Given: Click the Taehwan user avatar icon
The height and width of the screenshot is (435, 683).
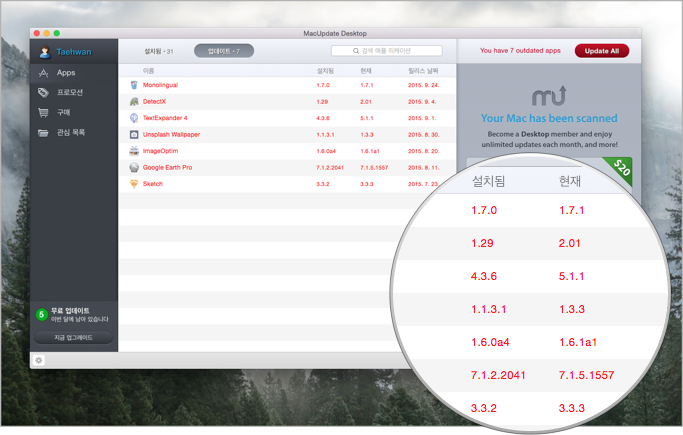Looking at the screenshot, I should pyautogui.click(x=44, y=52).
